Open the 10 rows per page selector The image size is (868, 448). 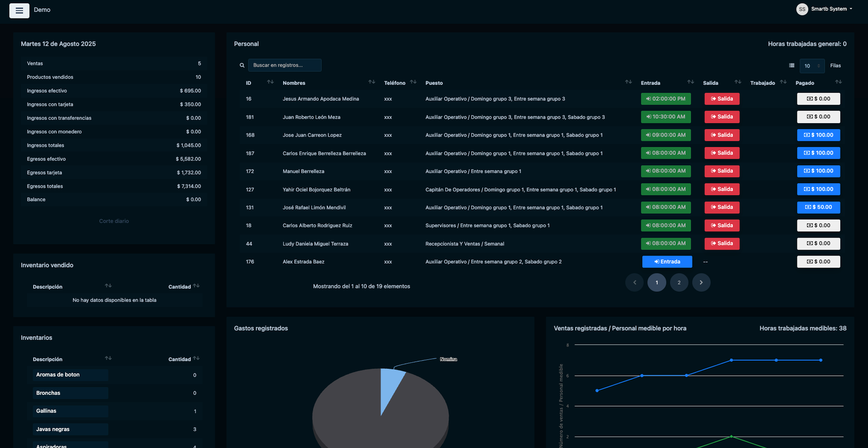(812, 66)
